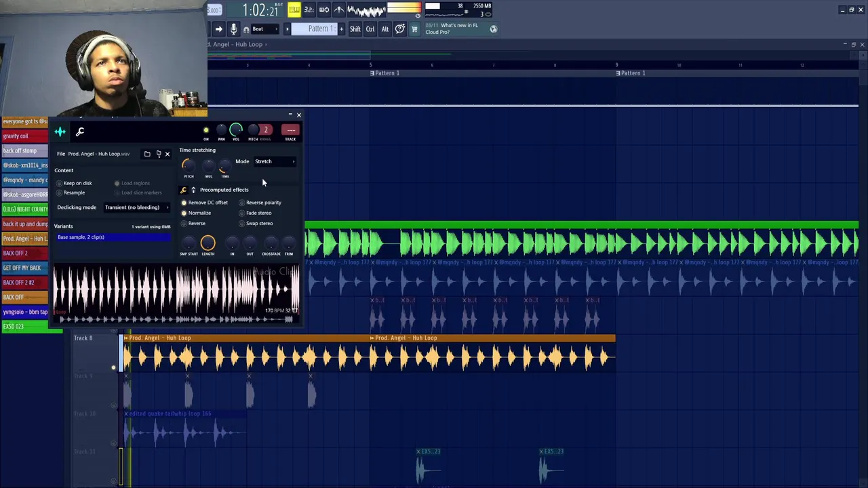The width and height of the screenshot is (868, 488).
Task: Click arrow left of Pattern 1 selector
Action: (287, 29)
